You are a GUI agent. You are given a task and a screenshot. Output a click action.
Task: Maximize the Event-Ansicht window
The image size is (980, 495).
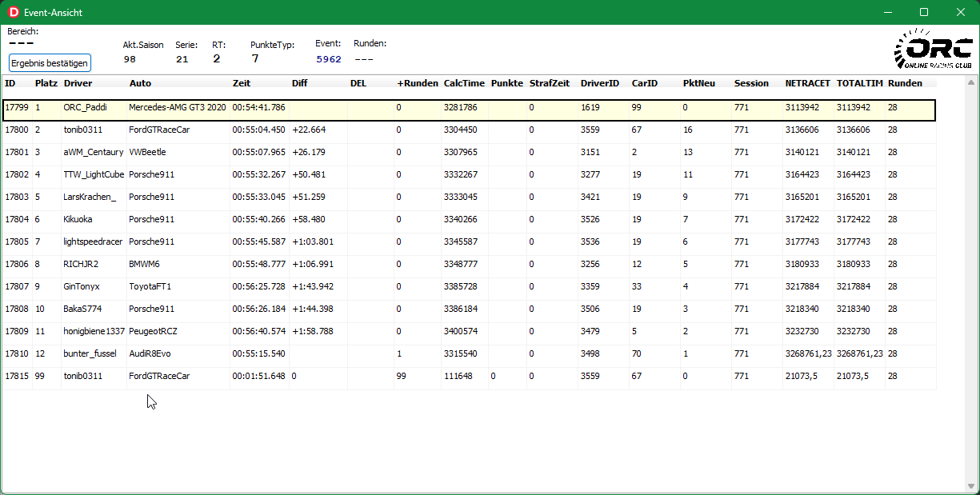click(924, 13)
